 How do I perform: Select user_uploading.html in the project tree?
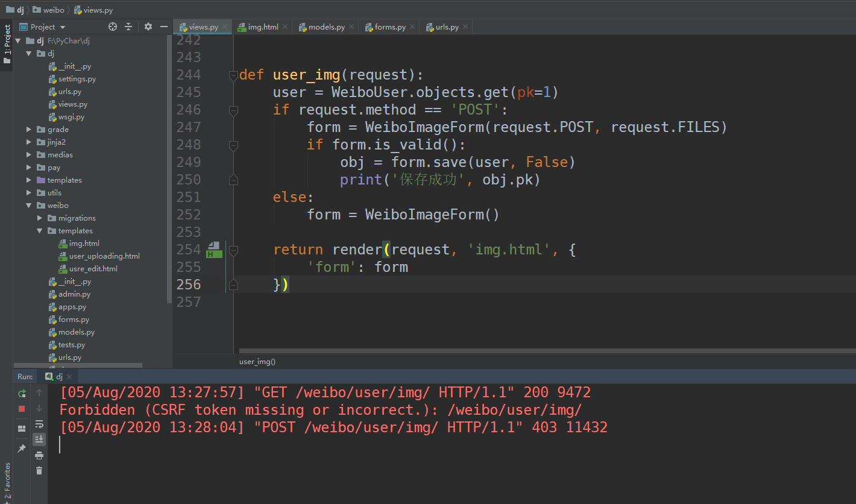[x=104, y=256]
